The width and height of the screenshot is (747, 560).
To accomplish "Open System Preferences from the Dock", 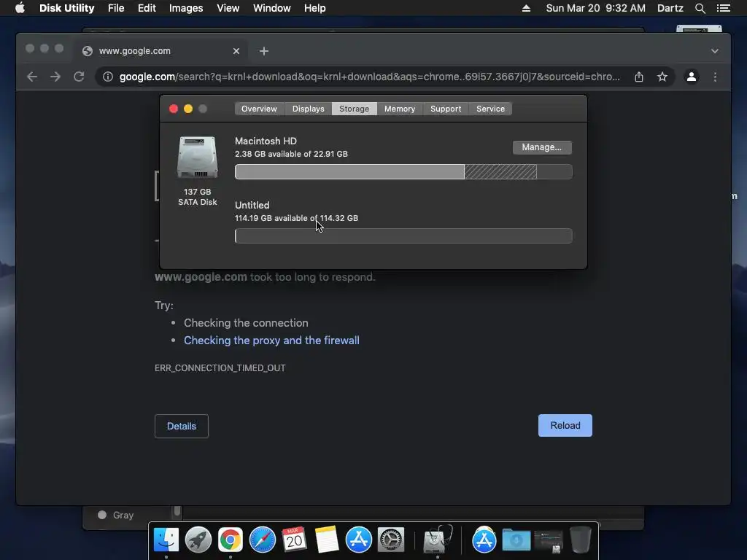I will (391, 540).
